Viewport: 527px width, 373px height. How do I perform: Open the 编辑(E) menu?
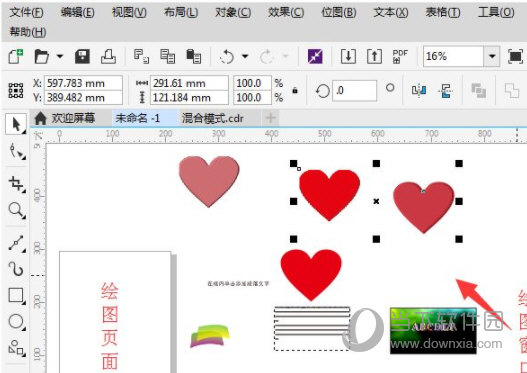point(78,13)
